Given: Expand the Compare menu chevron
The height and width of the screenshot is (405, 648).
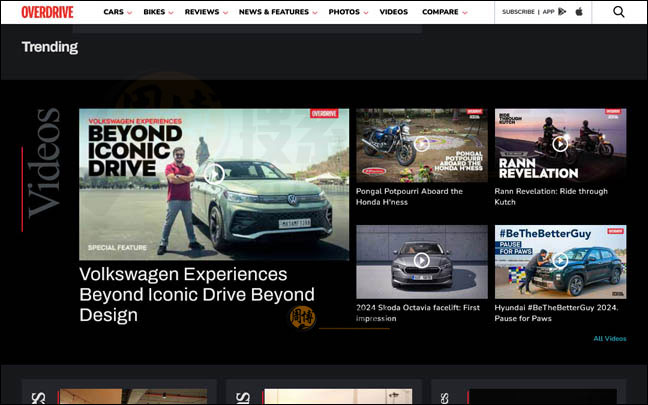Looking at the screenshot, I should point(465,13).
